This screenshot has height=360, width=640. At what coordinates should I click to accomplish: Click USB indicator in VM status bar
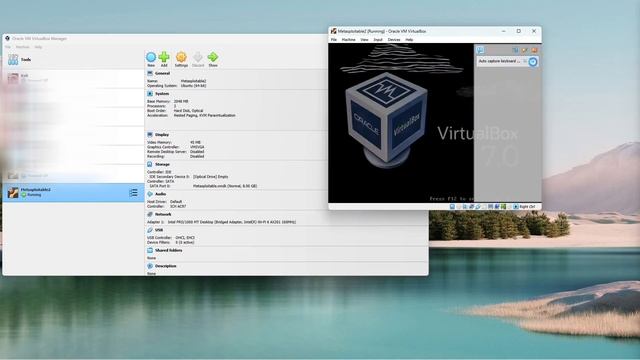tap(478, 207)
